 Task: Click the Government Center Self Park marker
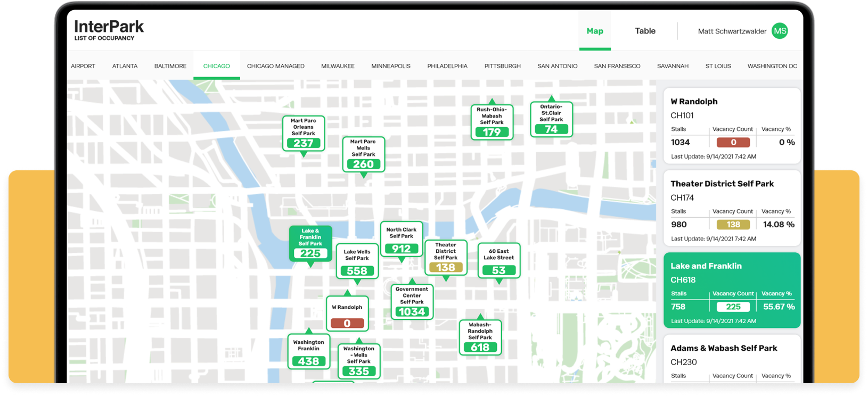tap(412, 302)
